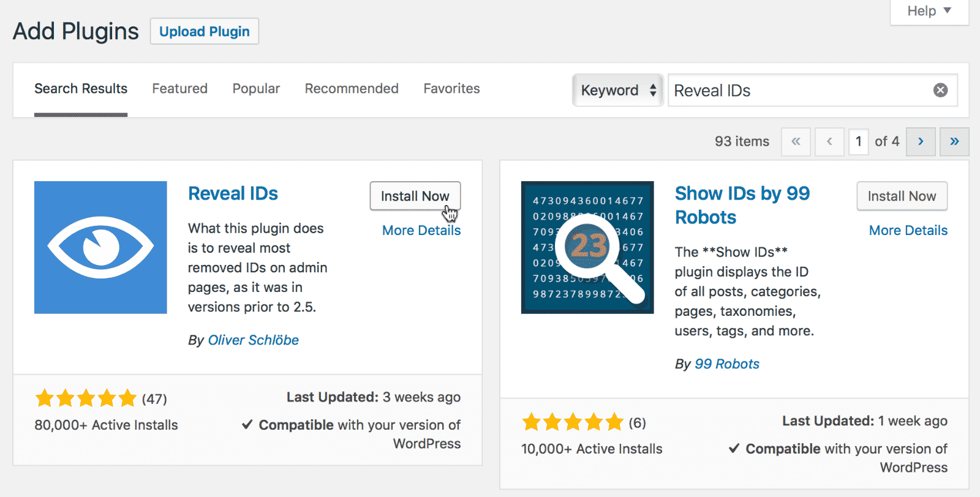This screenshot has width=980, height=497.
Task: Click the Upload Plugin button
Action: (x=205, y=31)
